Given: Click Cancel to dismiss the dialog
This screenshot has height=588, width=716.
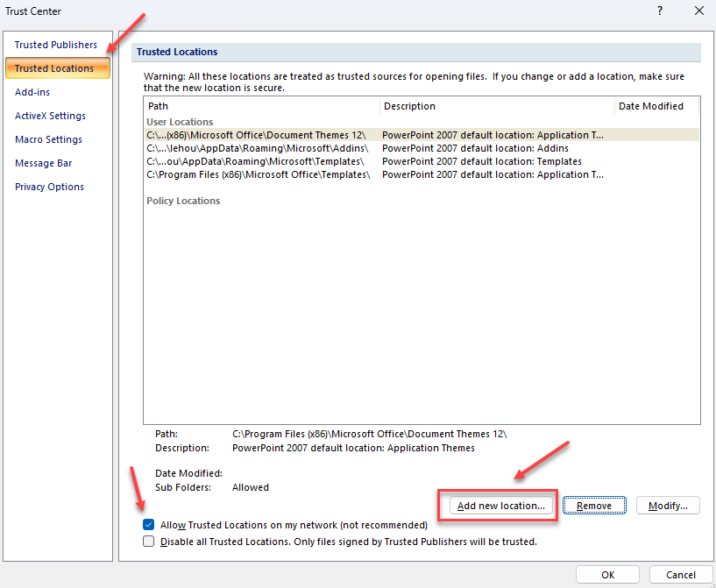Looking at the screenshot, I should (680, 575).
